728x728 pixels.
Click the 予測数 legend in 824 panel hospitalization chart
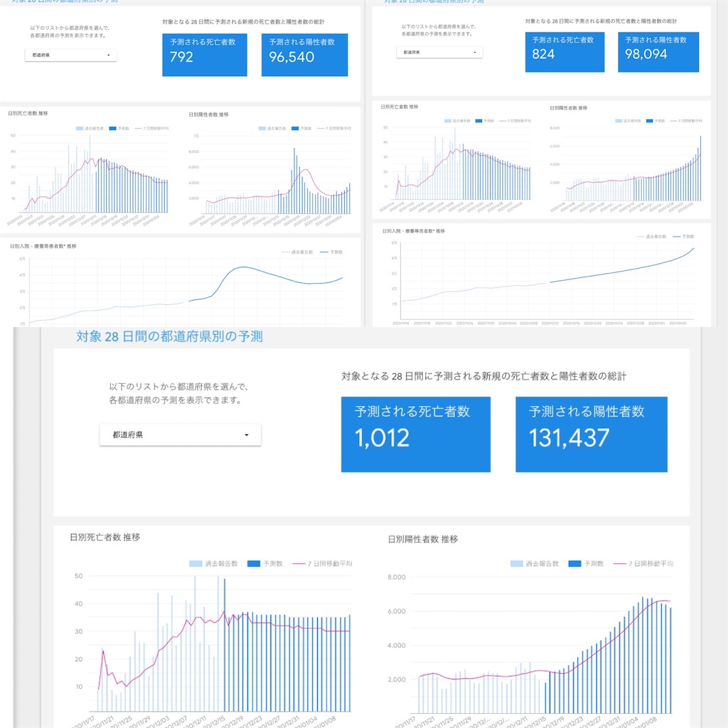click(683, 236)
